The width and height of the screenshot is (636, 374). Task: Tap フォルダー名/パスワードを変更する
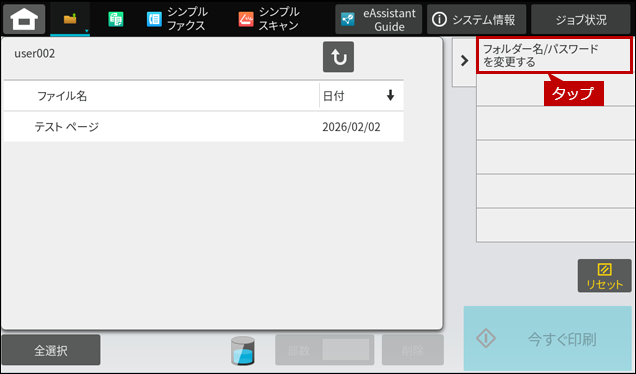coord(554,55)
